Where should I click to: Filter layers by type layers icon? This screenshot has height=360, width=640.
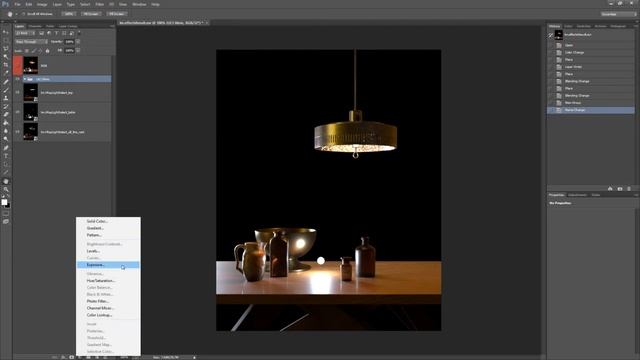56,33
